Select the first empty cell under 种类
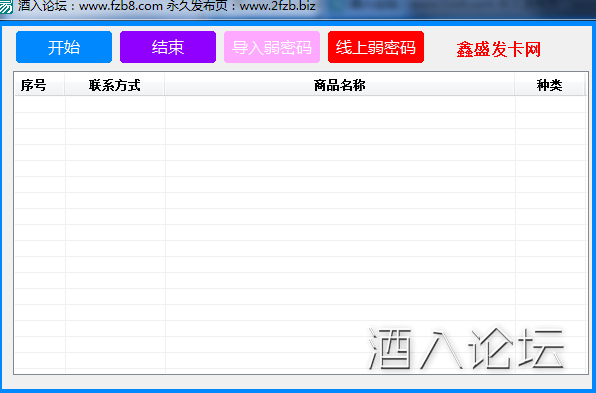 coord(550,105)
